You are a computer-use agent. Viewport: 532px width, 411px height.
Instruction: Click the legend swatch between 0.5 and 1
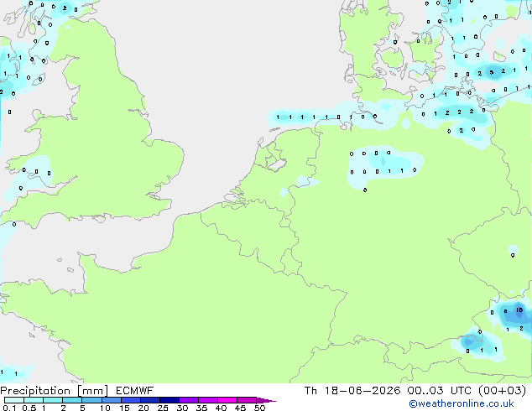tap(34, 400)
